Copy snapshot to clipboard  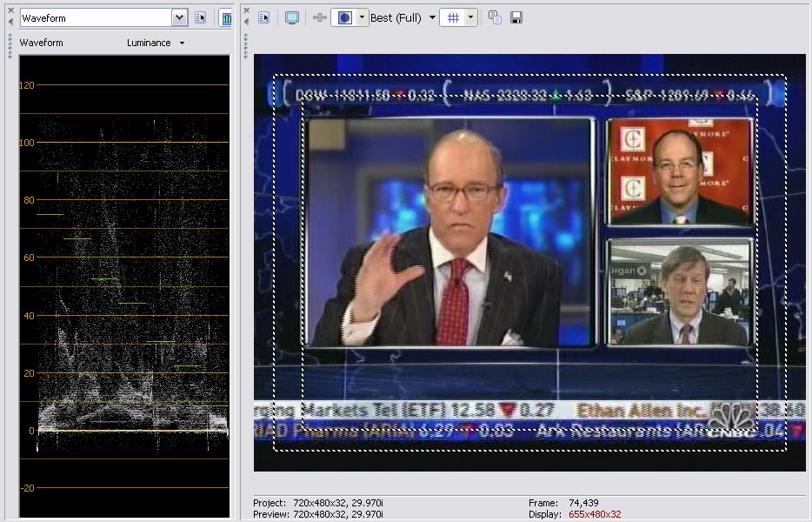coord(495,17)
